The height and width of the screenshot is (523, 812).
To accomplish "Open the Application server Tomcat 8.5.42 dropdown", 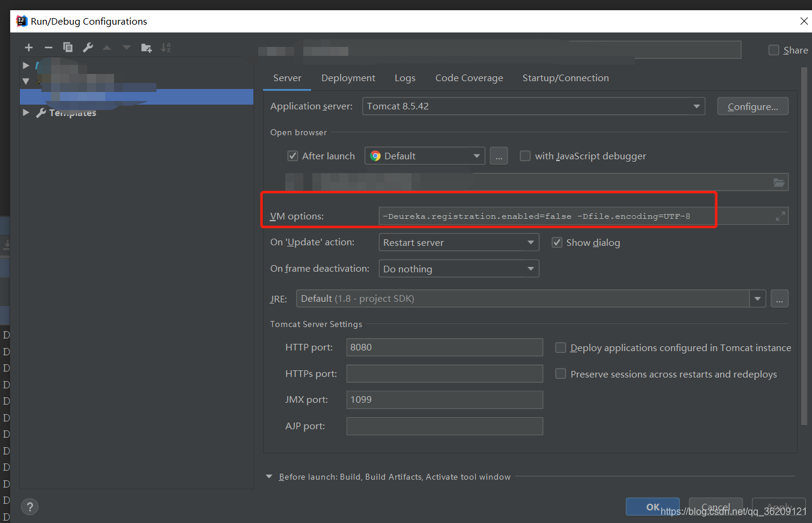I will coord(533,106).
